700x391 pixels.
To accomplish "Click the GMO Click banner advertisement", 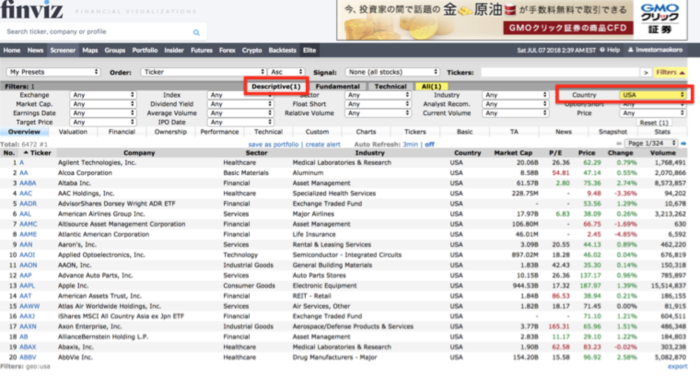I will (x=512, y=20).
